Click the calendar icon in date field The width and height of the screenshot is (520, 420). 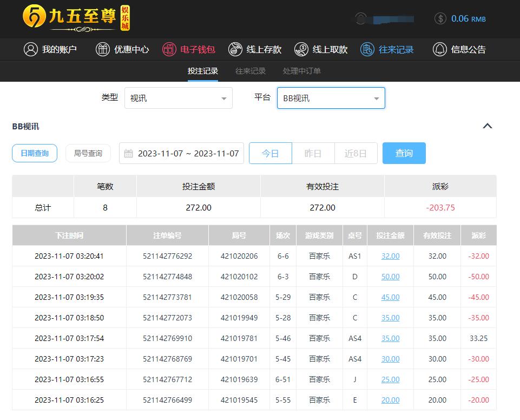[x=128, y=153]
